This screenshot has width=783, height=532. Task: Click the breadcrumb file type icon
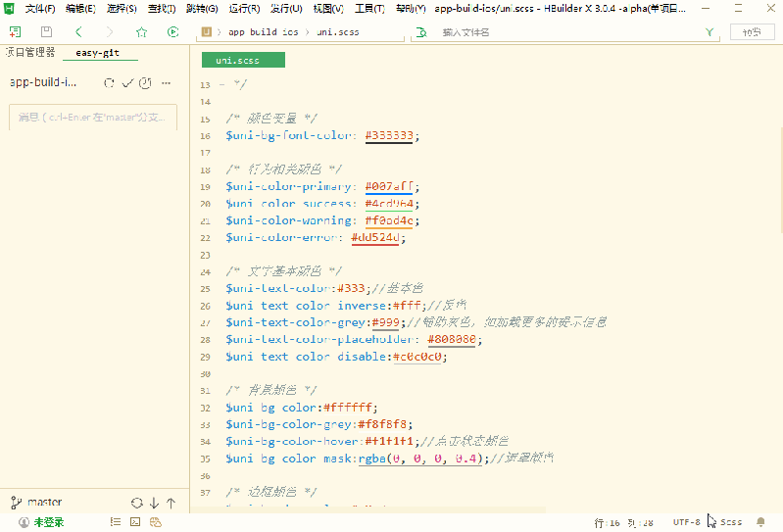coord(206,32)
